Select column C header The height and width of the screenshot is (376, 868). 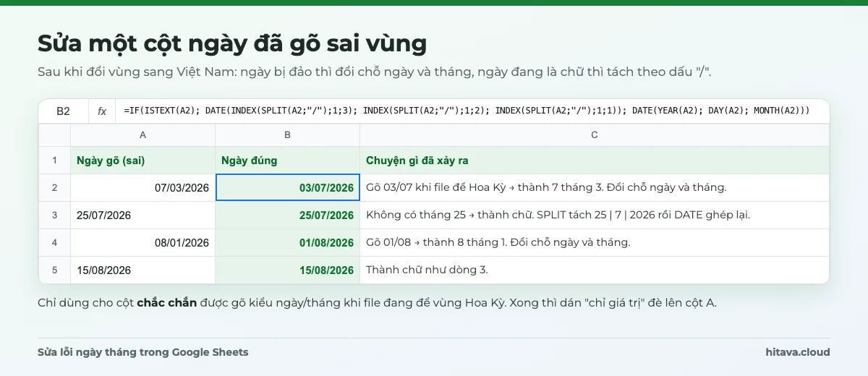(594, 135)
